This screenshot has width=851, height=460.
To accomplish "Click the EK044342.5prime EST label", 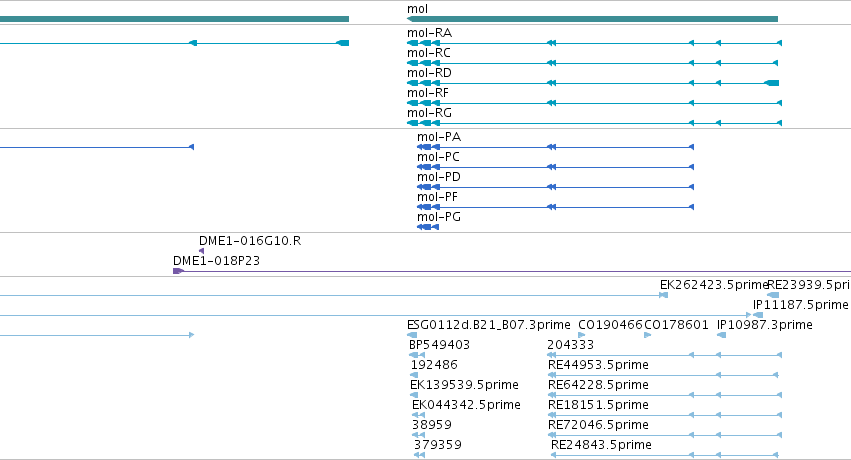I will click(466, 405).
